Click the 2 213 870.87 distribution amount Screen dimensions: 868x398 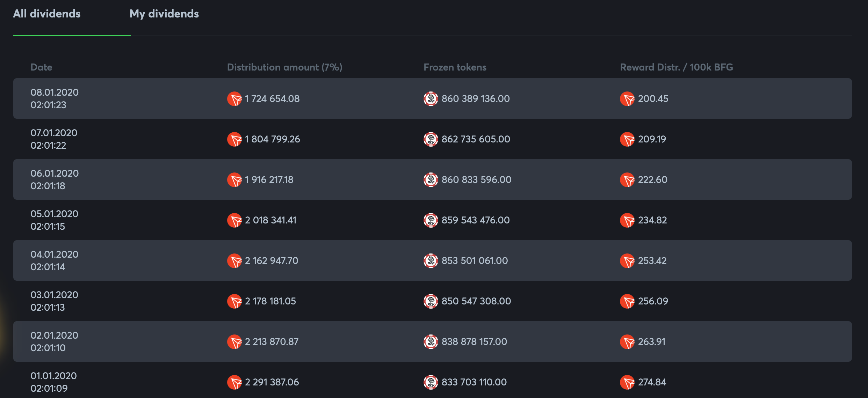point(272,341)
